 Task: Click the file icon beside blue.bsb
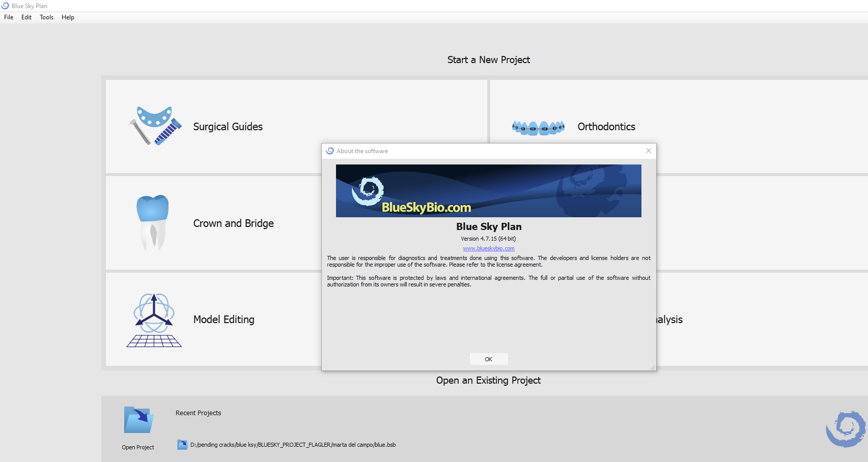coord(182,445)
